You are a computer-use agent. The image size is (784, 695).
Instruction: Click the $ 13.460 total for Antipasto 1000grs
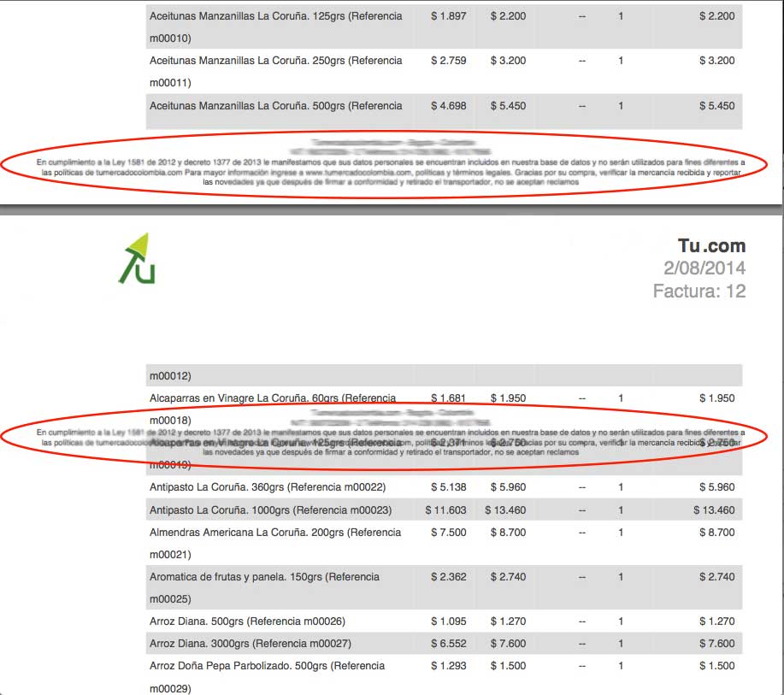coord(714,510)
